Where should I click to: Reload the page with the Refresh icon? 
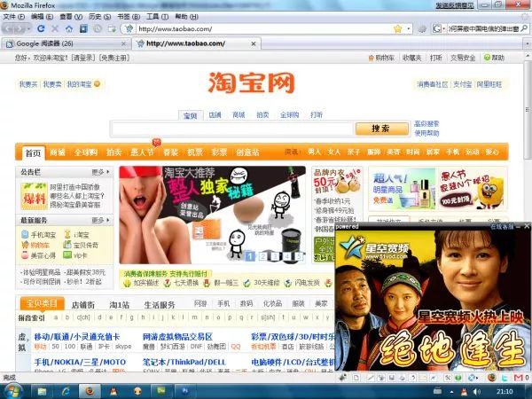[41, 29]
